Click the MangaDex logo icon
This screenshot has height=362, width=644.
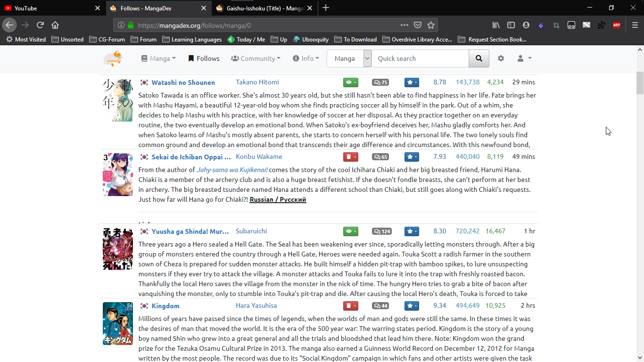(x=113, y=58)
